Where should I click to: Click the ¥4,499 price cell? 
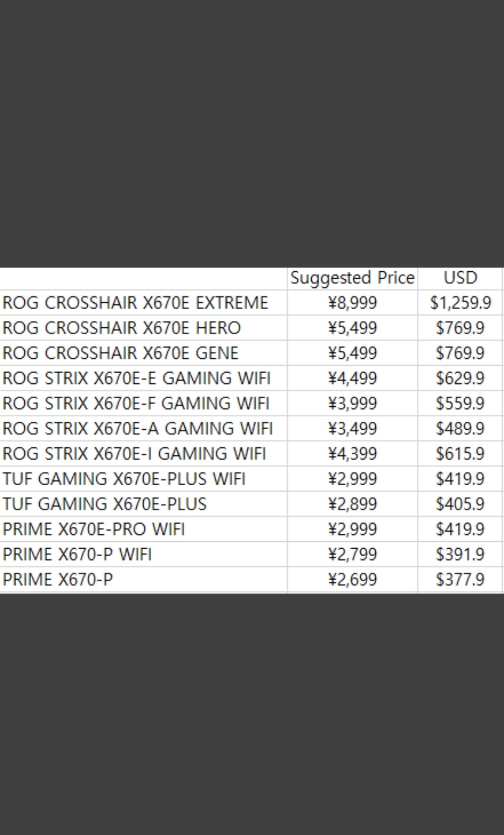click(352, 378)
